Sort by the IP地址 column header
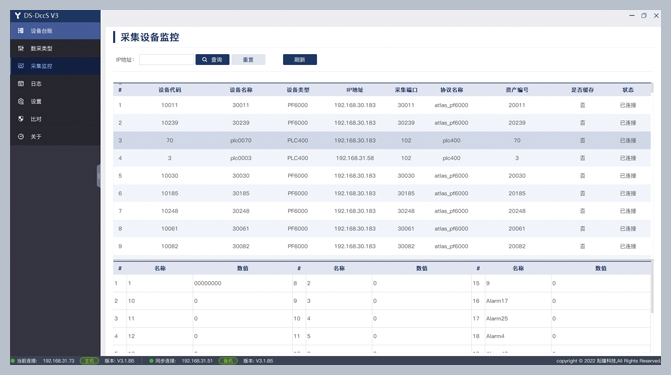Viewport: 671px width, 375px height. (x=355, y=90)
